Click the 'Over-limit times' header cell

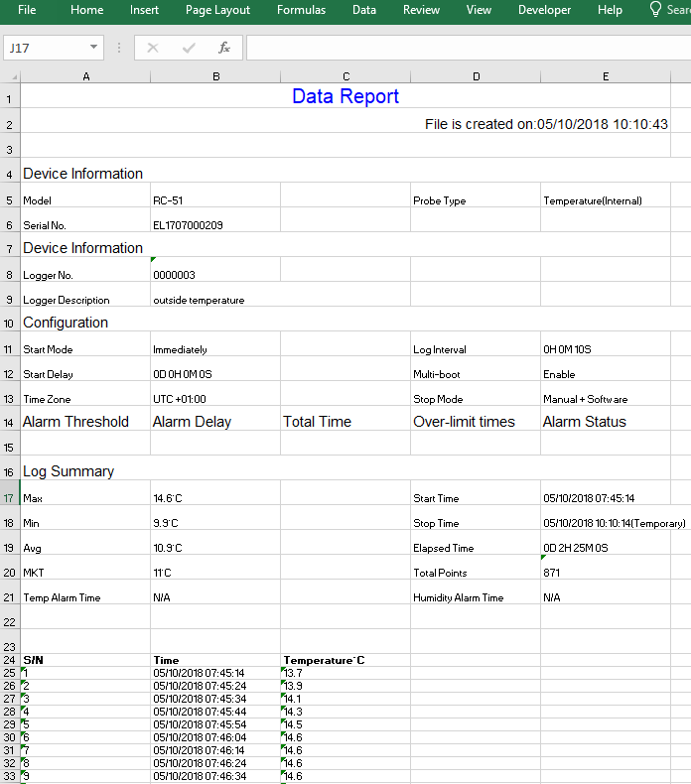476,419
